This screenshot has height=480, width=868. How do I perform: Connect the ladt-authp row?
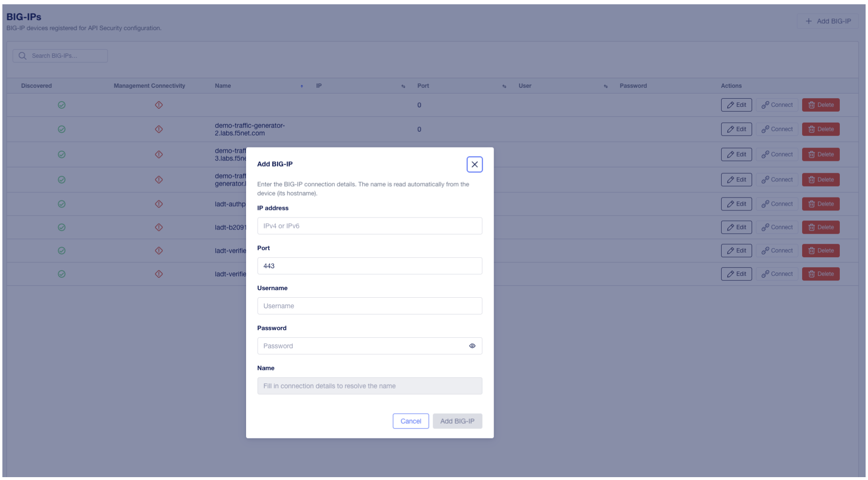tap(777, 204)
